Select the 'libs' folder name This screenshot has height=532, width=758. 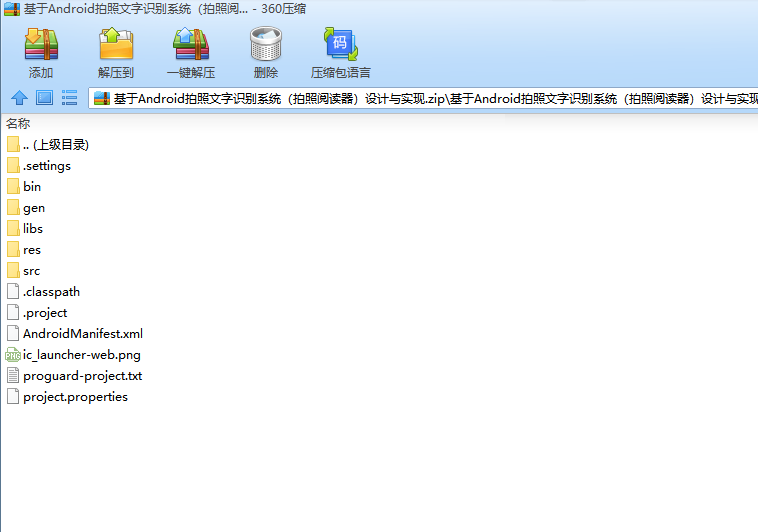click(33, 228)
